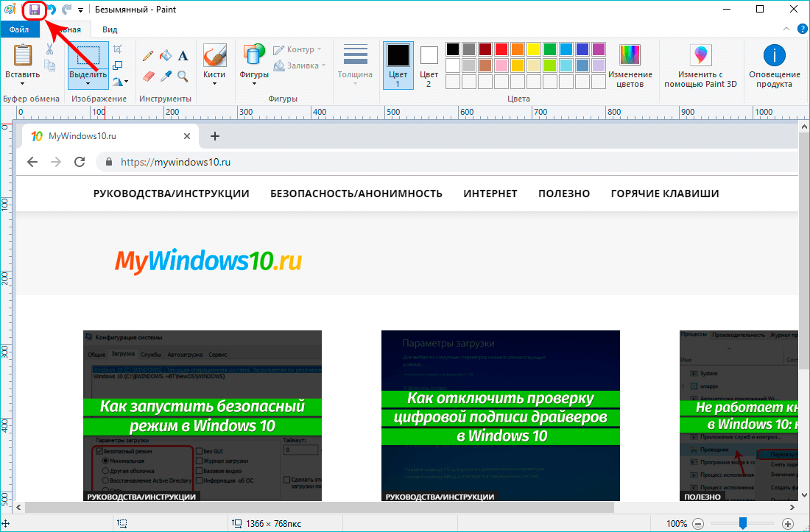Viewport: 810px width, 532px height.
Task: Select the Color picker eyedropper tool
Action: click(166, 76)
